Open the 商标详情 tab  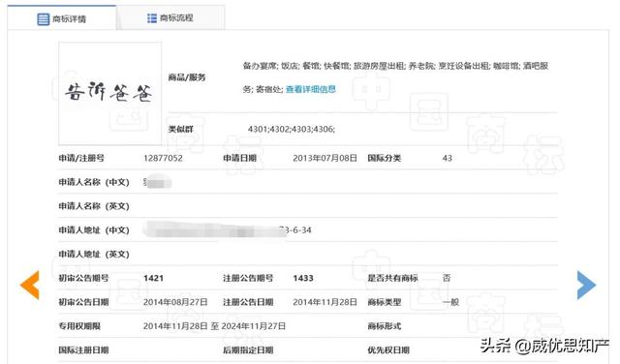tap(62, 18)
